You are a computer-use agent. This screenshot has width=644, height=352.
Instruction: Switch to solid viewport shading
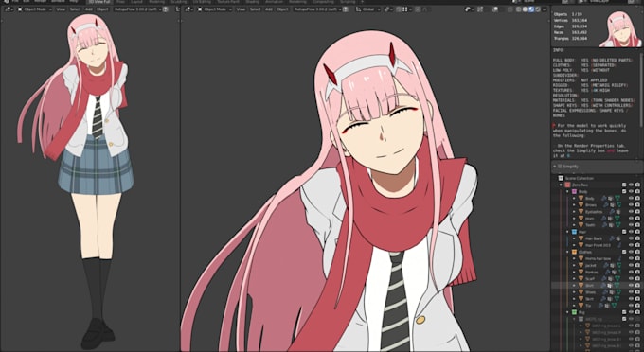tap(525, 9)
